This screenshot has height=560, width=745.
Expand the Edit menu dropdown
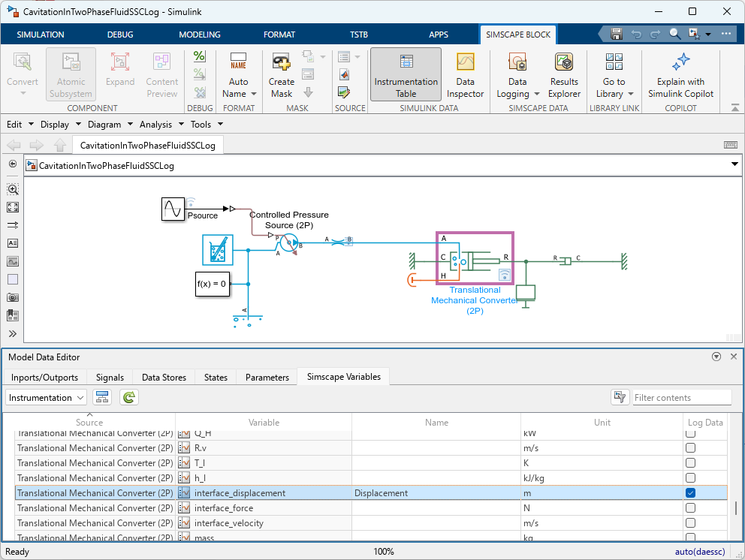tap(20, 125)
